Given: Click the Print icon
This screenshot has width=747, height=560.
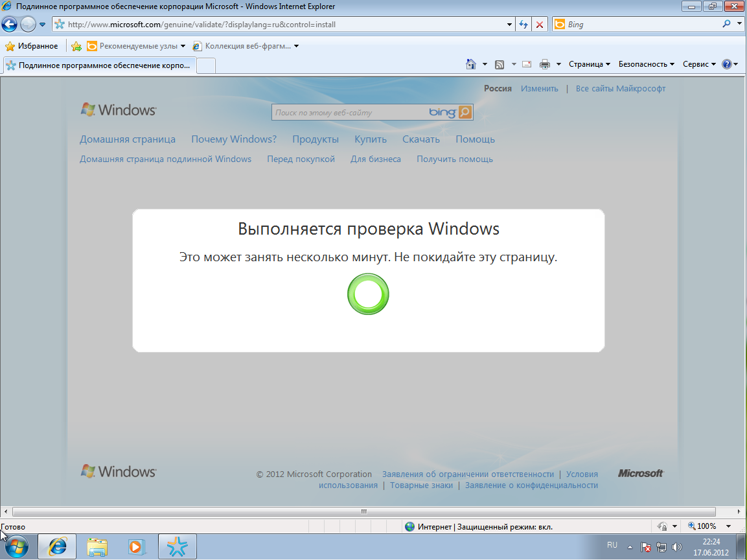Looking at the screenshot, I should pos(544,64).
